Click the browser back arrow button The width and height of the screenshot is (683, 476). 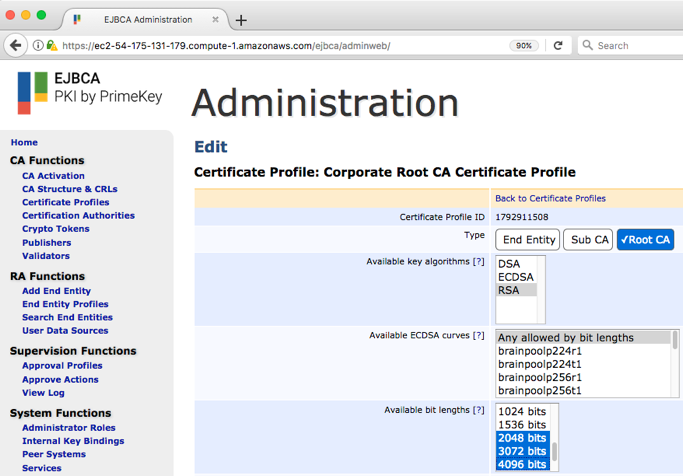tap(15, 45)
